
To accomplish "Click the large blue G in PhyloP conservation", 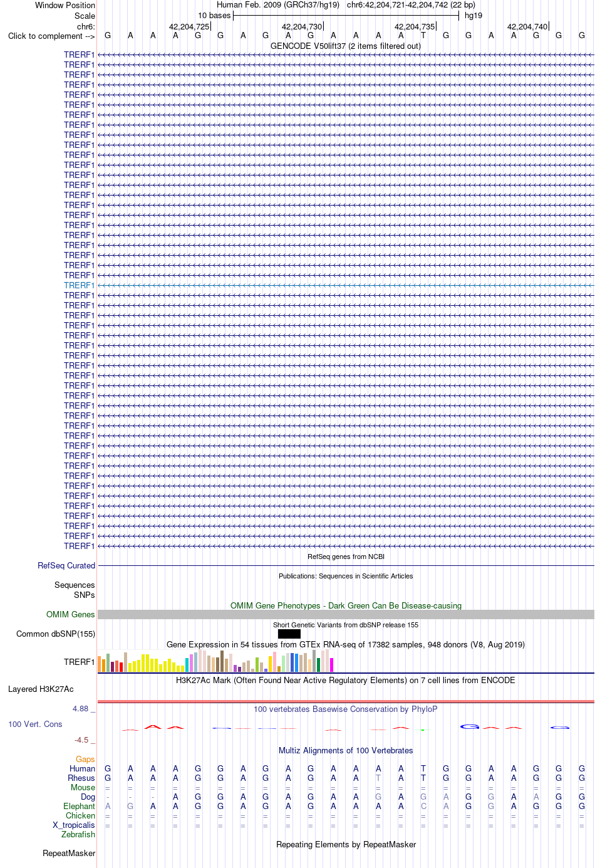I will pos(470,727).
